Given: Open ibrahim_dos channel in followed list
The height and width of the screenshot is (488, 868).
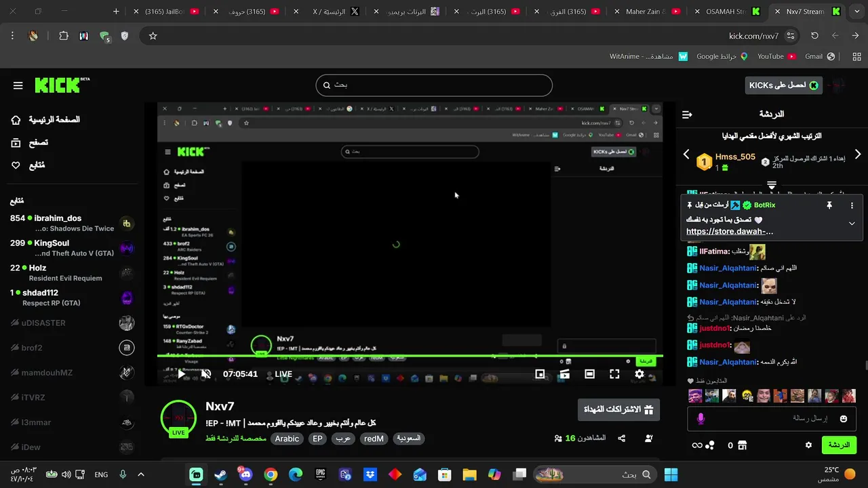Looking at the screenshot, I should point(71,223).
